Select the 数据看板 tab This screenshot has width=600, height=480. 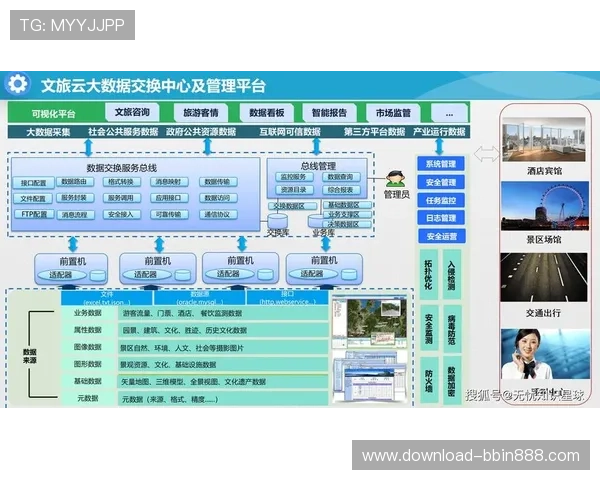pos(267,113)
